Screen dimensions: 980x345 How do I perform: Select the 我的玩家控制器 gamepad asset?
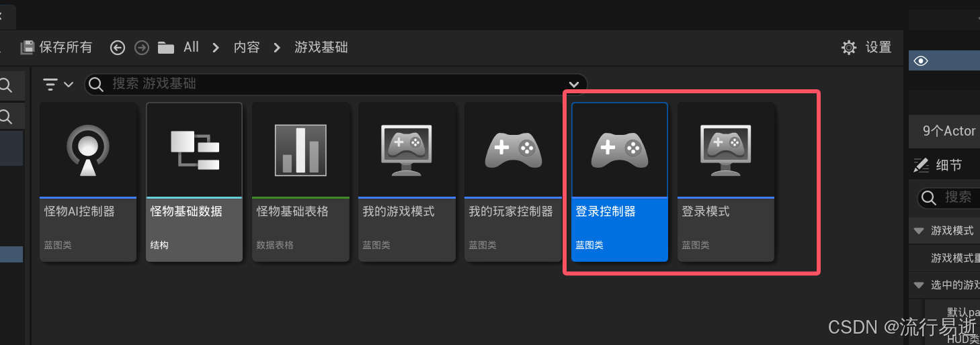[x=513, y=182]
